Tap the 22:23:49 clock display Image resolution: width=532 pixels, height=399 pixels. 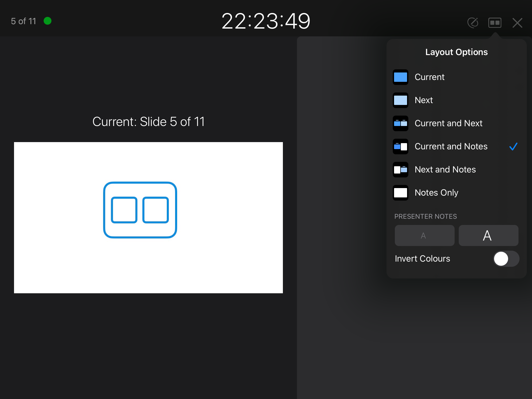[266, 21]
